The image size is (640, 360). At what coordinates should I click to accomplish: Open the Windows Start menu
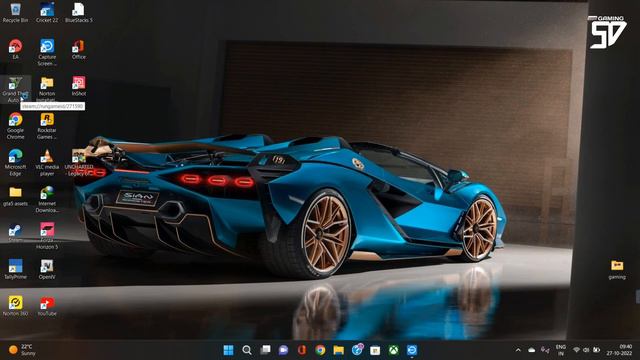(x=229, y=350)
